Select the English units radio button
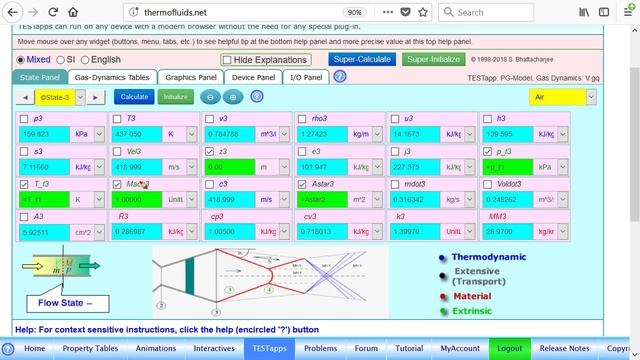The width and height of the screenshot is (640, 360). click(x=85, y=60)
